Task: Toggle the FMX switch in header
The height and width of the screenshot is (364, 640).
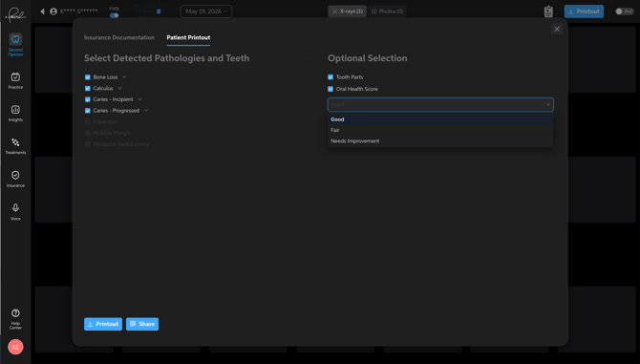Action: tap(115, 15)
